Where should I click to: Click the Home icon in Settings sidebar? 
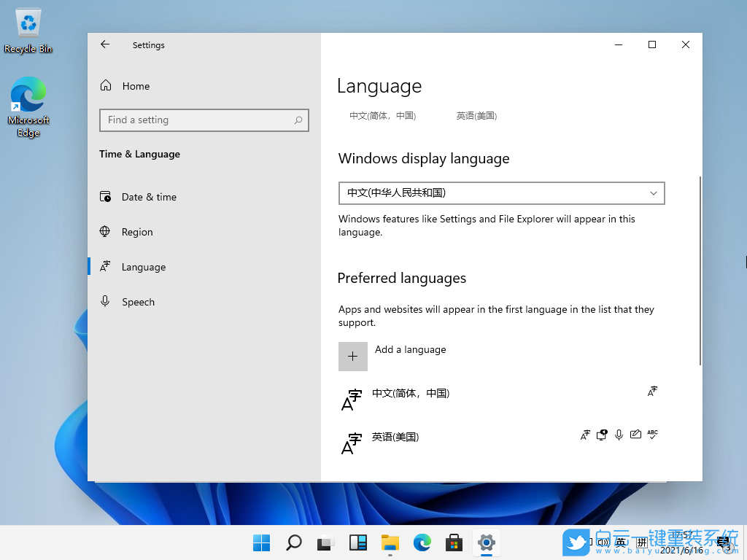(x=107, y=86)
